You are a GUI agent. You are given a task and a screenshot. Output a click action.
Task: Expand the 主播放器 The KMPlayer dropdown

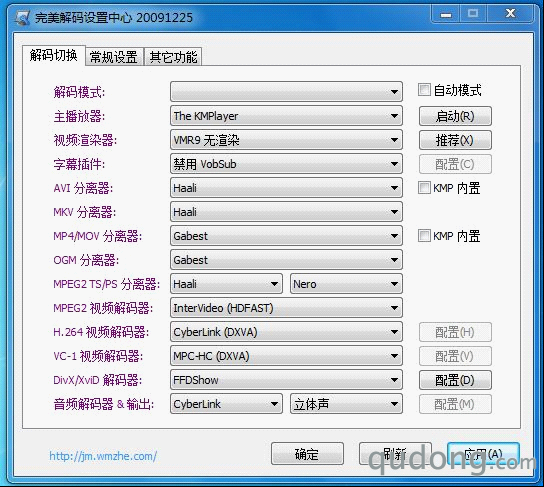pyautogui.click(x=286, y=116)
